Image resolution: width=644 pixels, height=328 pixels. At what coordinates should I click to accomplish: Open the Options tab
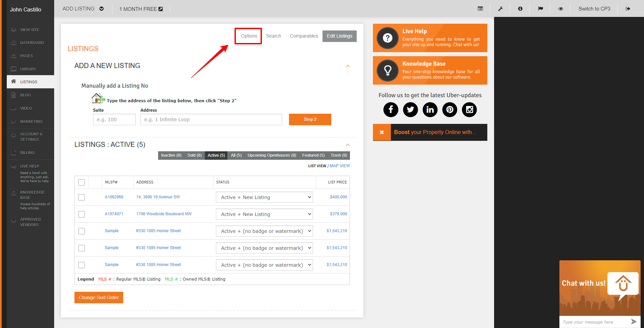(x=249, y=36)
